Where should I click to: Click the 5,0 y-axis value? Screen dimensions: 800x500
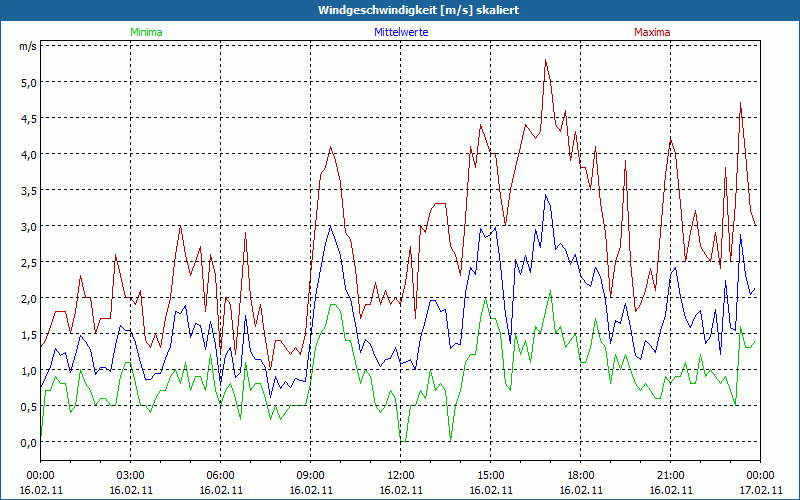click(28, 82)
